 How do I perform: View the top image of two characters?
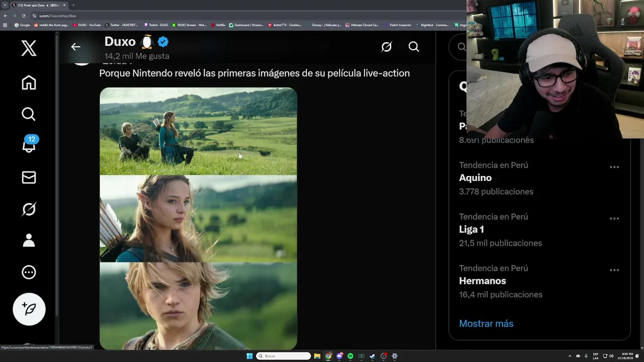point(198,131)
